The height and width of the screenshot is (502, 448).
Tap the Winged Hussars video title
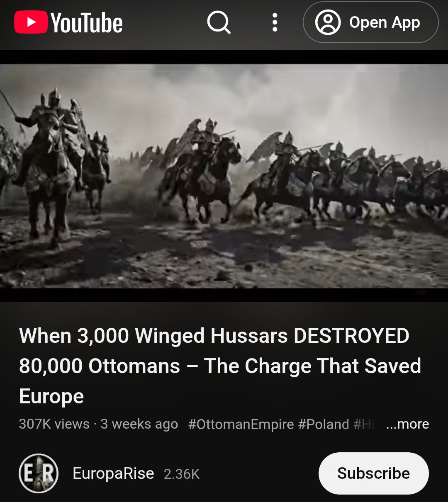click(x=220, y=366)
